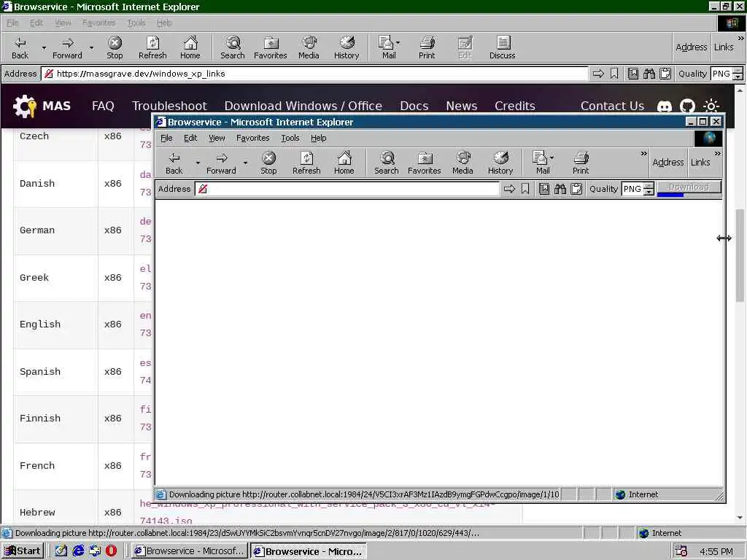Expand Forward history dropdown in background window
747x560 pixels.
point(91,47)
